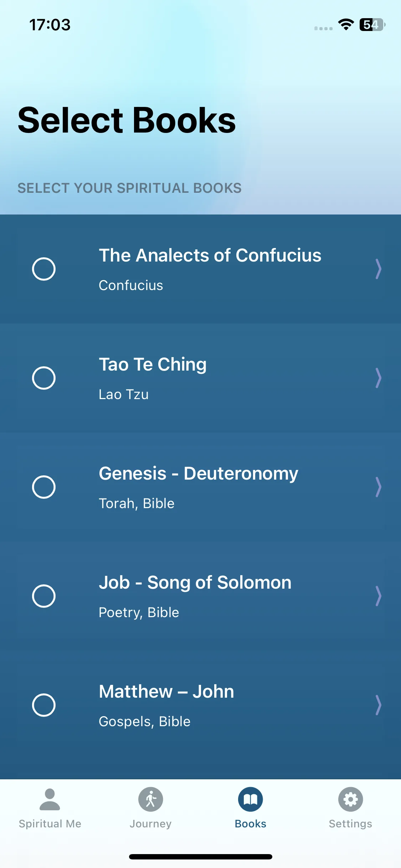Expand The Analects of Confucius chevron
The width and height of the screenshot is (401, 868).
tap(379, 269)
